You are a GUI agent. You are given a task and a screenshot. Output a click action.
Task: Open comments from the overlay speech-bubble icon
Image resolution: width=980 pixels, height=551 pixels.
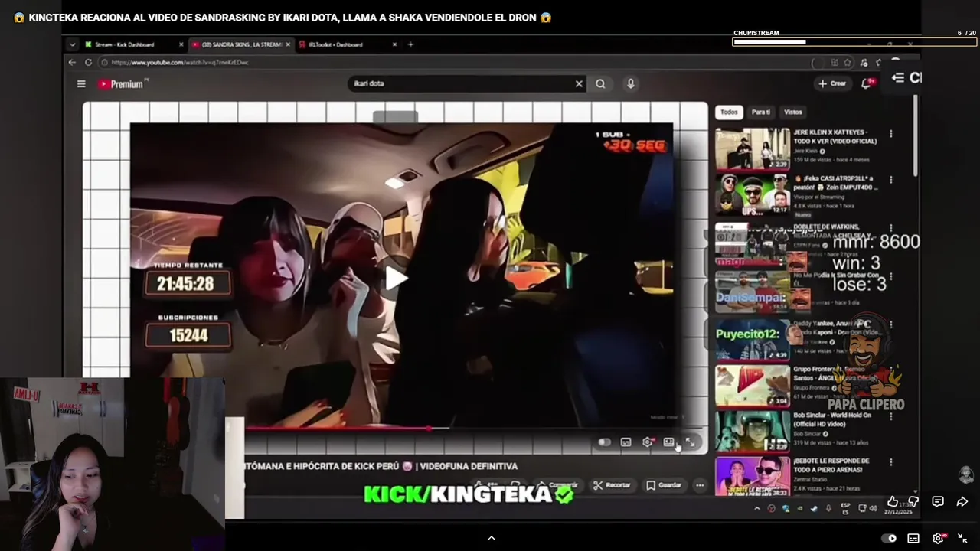pyautogui.click(x=938, y=502)
